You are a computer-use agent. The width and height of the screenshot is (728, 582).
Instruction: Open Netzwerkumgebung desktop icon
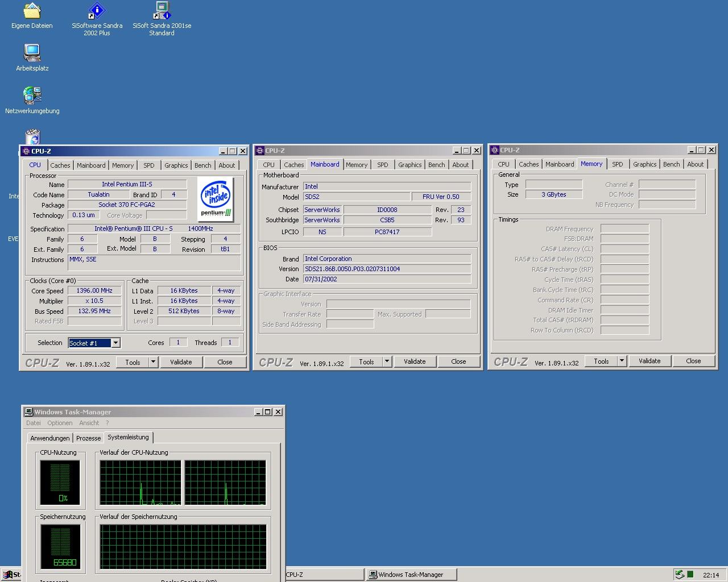click(x=32, y=96)
